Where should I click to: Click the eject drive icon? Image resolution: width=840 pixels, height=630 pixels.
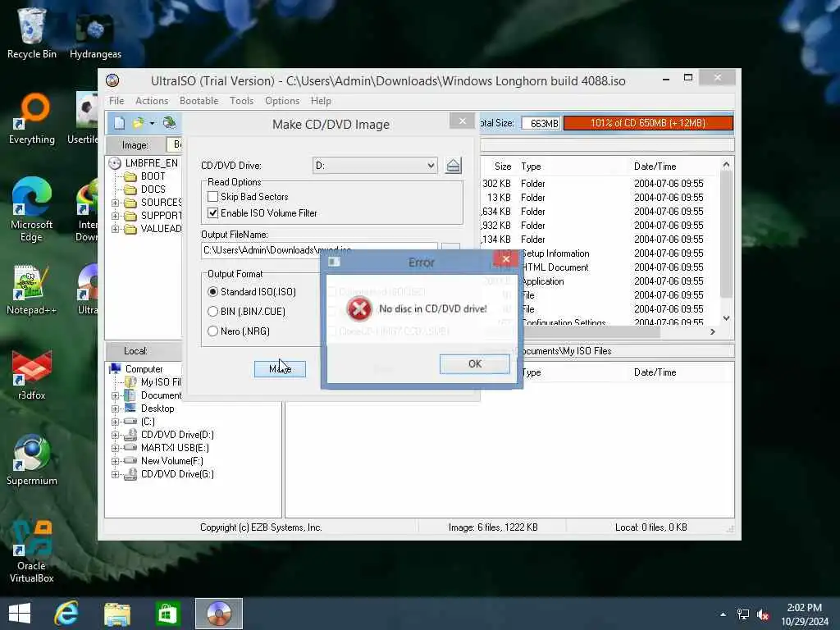(453, 166)
